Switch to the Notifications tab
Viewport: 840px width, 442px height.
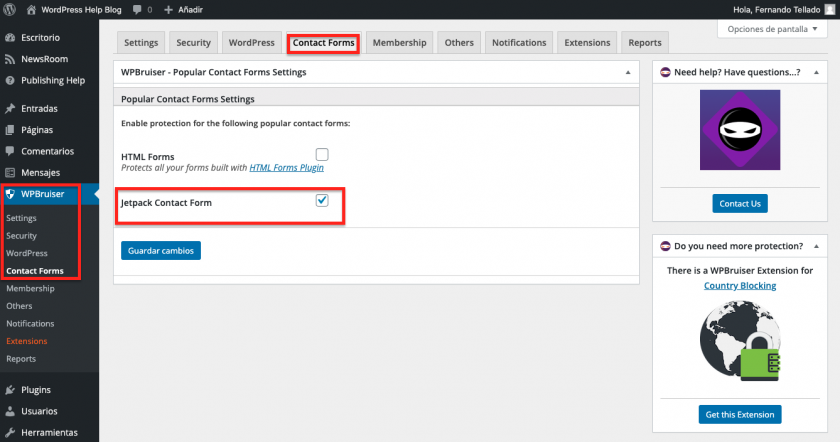pos(519,43)
